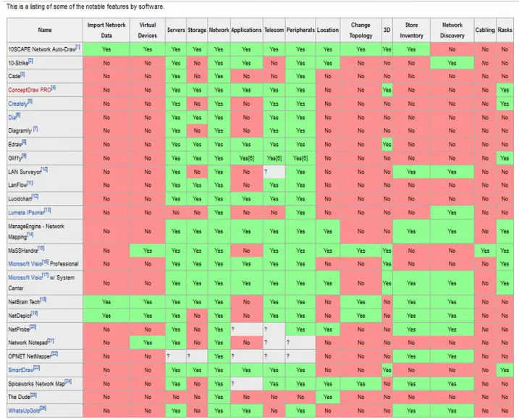The width and height of the screenshot is (519, 420).
Task: Click footnote [2] next to 10-Strike
Action: click(x=30, y=61)
